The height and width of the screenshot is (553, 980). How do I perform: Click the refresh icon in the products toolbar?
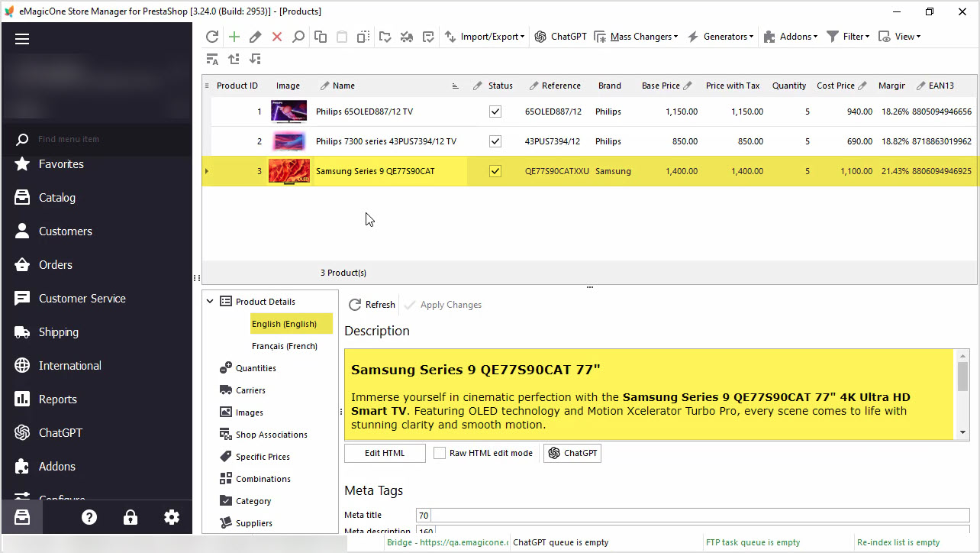[212, 37]
